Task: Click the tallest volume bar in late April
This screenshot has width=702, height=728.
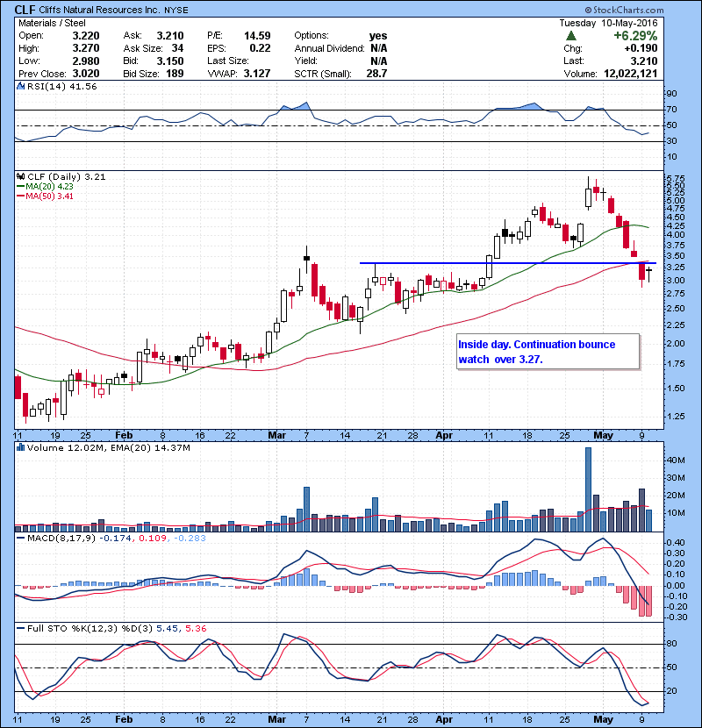Action: click(x=588, y=489)
